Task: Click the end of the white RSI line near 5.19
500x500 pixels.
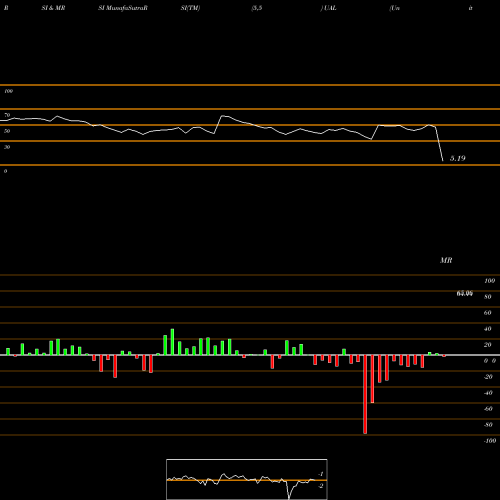Action: 443,161
